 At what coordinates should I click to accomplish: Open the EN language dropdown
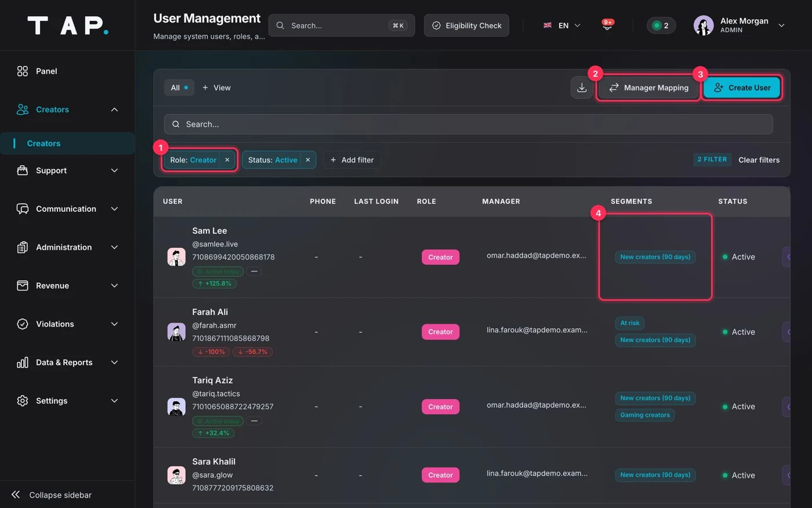(x=562, y=26)
